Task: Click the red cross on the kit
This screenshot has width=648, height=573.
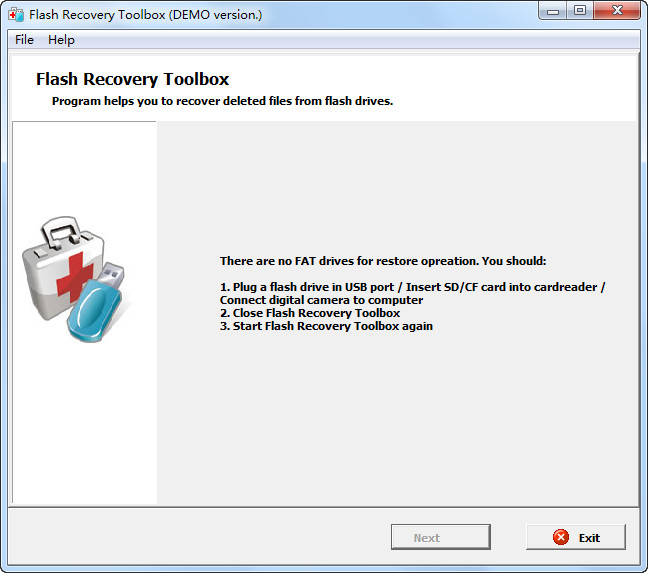Action: [x=75, y=277]
